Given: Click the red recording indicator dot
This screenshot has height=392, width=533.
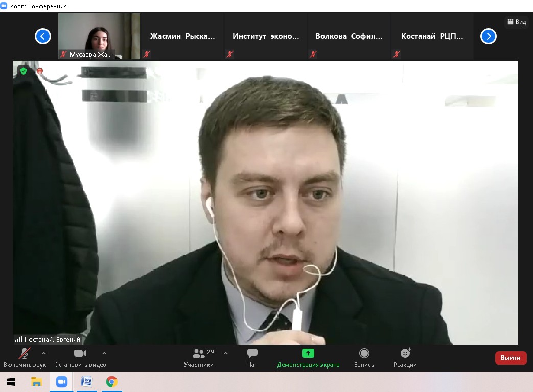Looking at the screenshot, I should coord(40,71).
